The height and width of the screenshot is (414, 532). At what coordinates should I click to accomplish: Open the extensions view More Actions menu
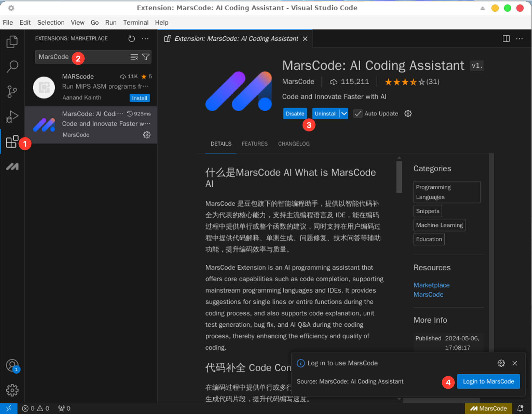(145, 38)
